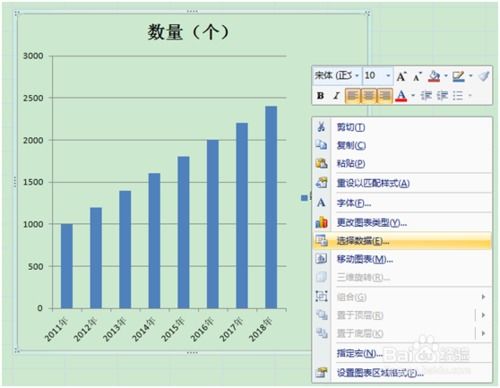Select the 2011年 bar in the chart
500x388 pixels.
(x=67, y=266)
